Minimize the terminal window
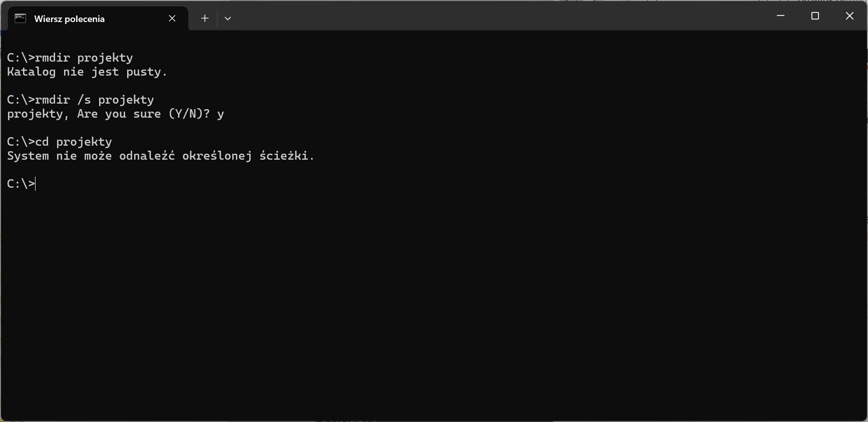Viewport: 868px width, 422px height. (780, 16)
